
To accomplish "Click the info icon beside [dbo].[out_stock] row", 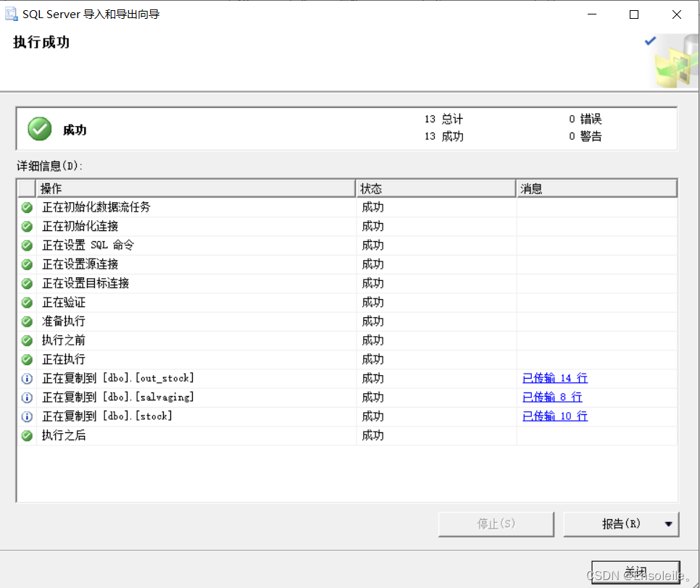I will tap(27, 377).
